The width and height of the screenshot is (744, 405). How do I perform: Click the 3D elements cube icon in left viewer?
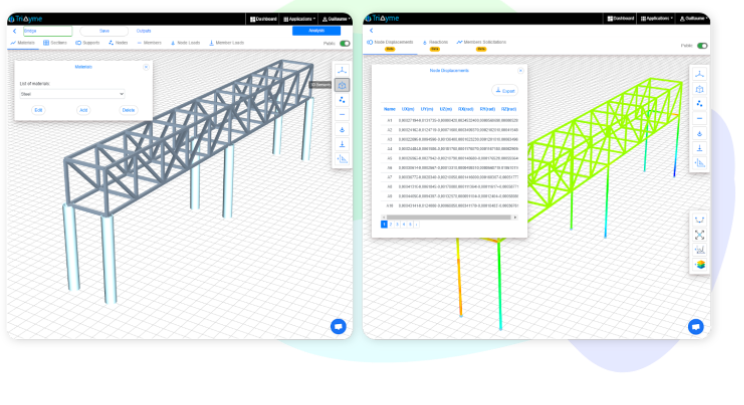[342, 85]
